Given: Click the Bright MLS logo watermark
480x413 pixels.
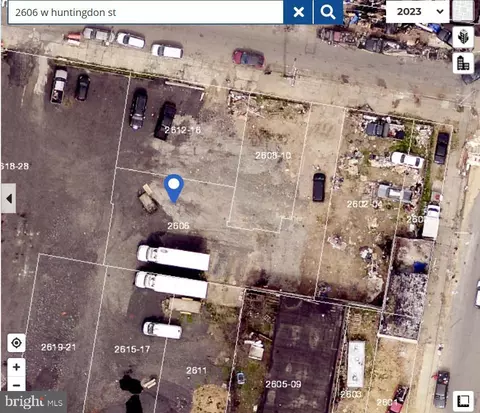Looking at the screenshot, I should 33,402.
